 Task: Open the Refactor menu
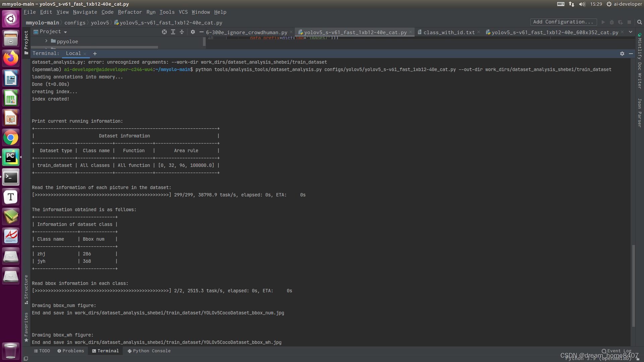click(x=130, y=12)
